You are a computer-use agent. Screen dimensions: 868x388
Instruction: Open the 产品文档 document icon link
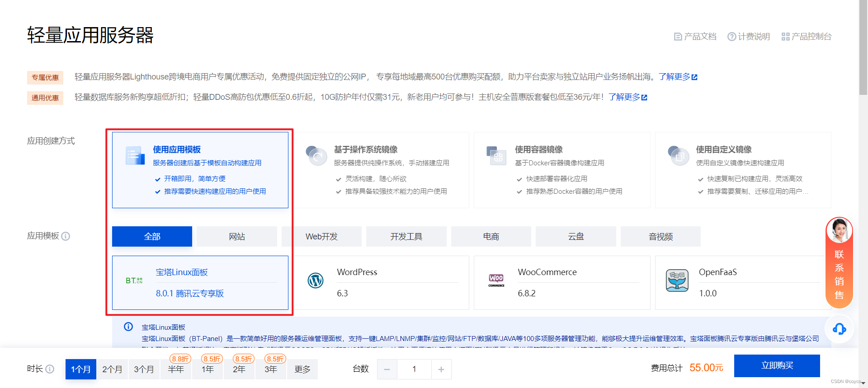678,37
